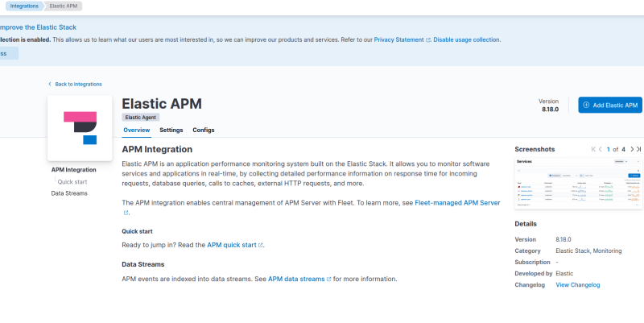The image size is (644, 323).
Task: Click the Integrations breadcrumb
Action: 24,6
